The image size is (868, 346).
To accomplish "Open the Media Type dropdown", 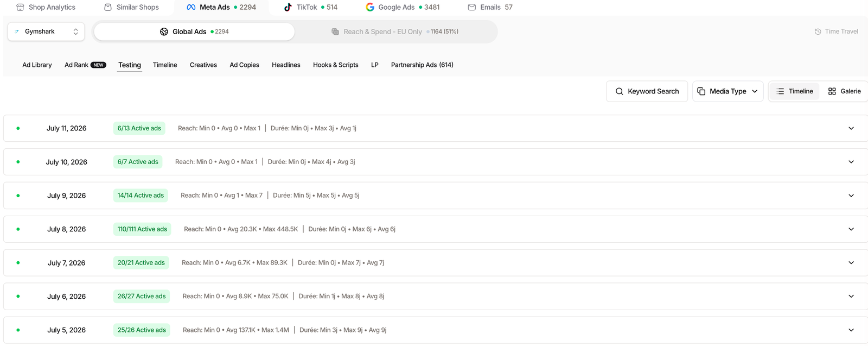I will point(727,91).
